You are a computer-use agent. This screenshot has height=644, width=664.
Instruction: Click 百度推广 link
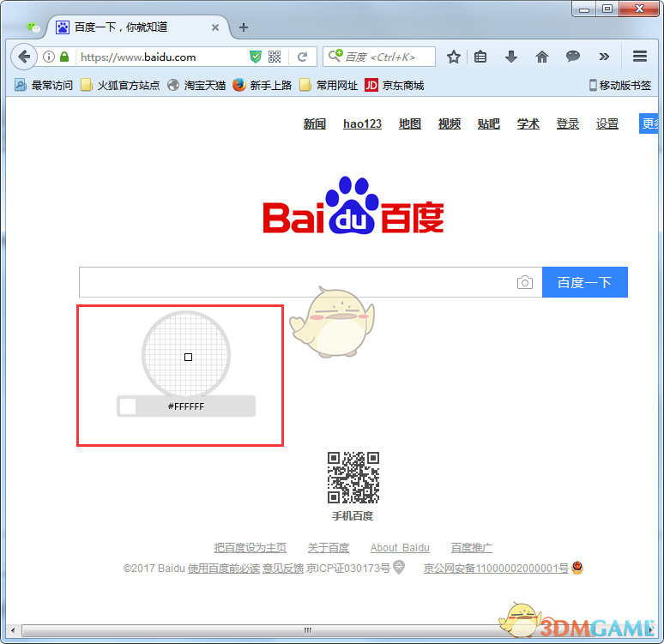471,548
